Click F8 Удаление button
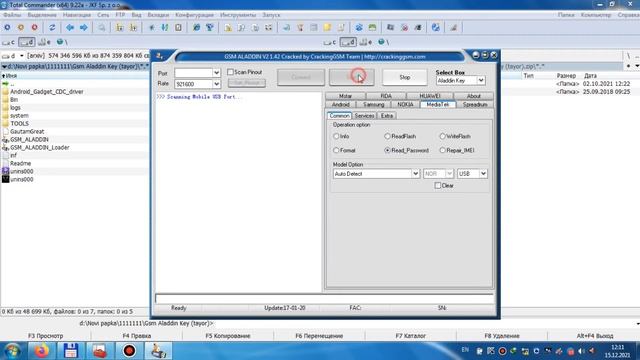 pos(502,336)
